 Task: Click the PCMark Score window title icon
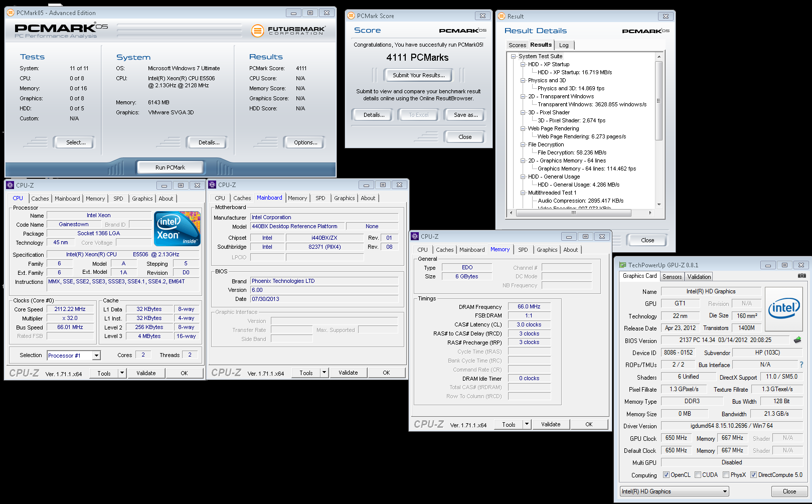tap(351, 16)
